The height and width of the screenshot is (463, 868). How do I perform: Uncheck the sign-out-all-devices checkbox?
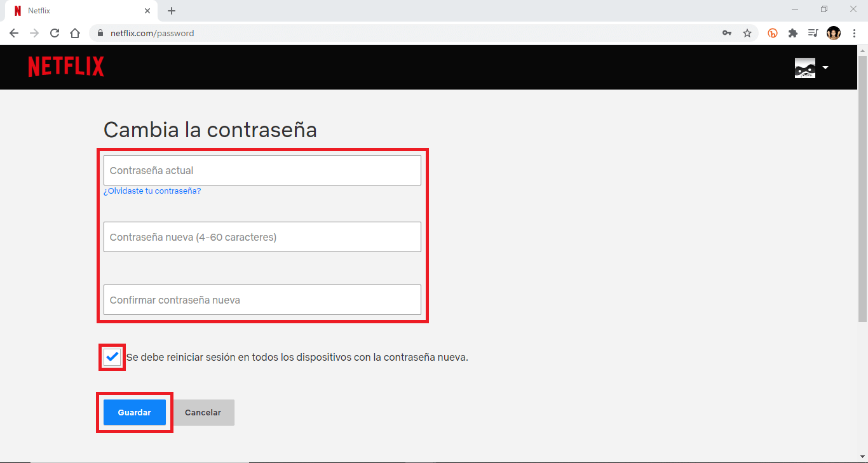pos(112,357)
